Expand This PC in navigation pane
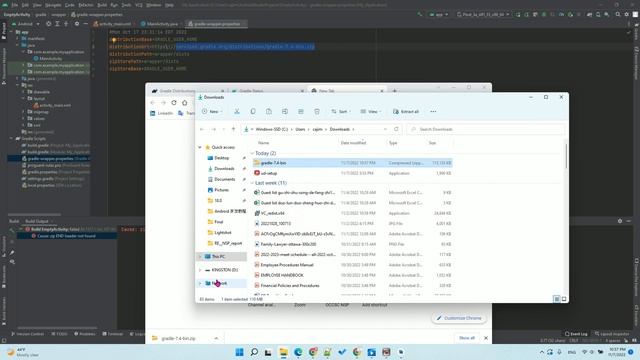Viewport: 640px width, 360px height. coord(200,257)
